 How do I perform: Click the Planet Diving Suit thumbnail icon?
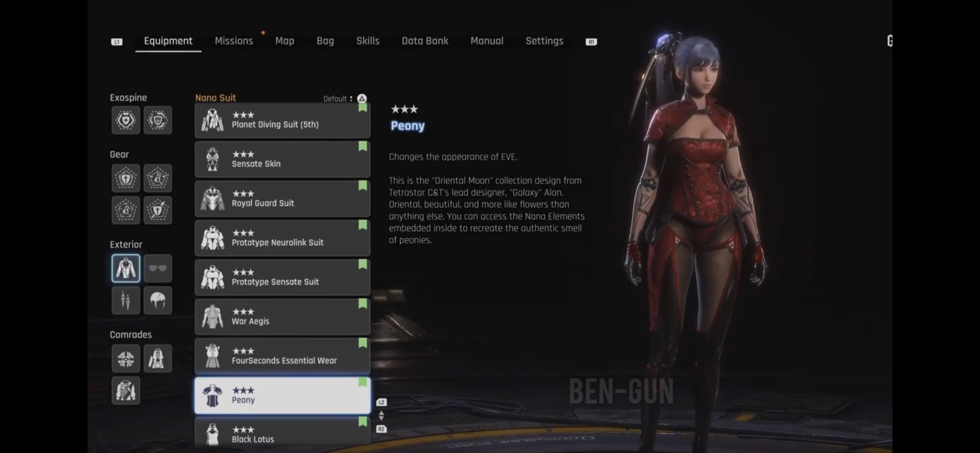[212, 120]
